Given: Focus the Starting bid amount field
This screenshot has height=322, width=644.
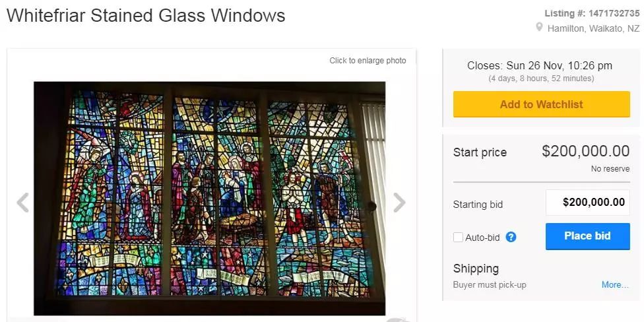Looking at the screenshot, I should point(587,203).
